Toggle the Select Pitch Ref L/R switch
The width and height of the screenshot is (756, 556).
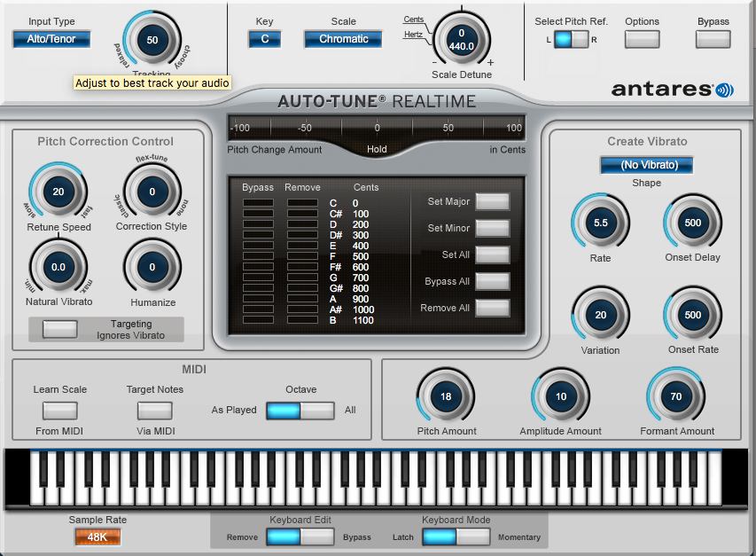(572, 40)
